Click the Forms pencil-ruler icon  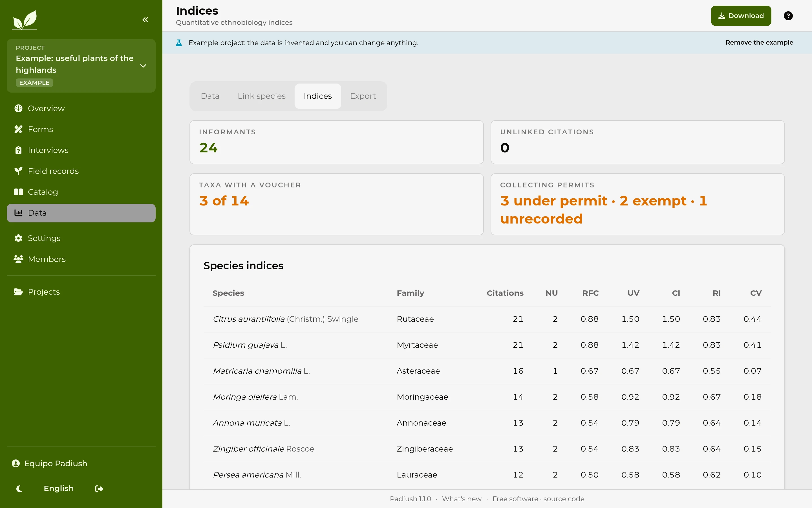pos(18,129)
